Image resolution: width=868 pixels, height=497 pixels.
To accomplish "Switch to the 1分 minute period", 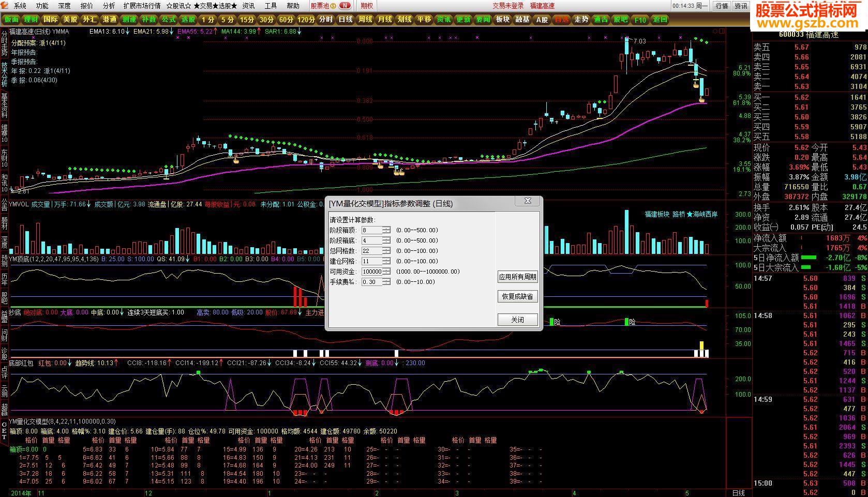I will tap(208, 20).
